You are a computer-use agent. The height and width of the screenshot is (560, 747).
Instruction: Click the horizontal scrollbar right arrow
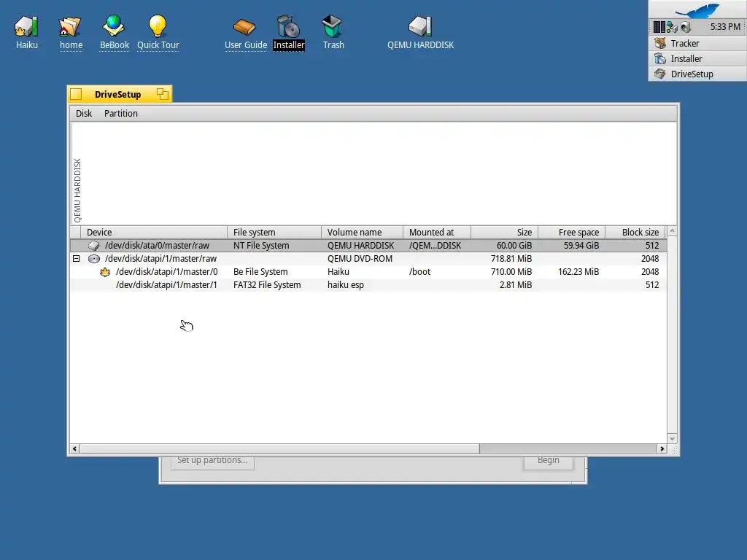(x=662, y=448)
